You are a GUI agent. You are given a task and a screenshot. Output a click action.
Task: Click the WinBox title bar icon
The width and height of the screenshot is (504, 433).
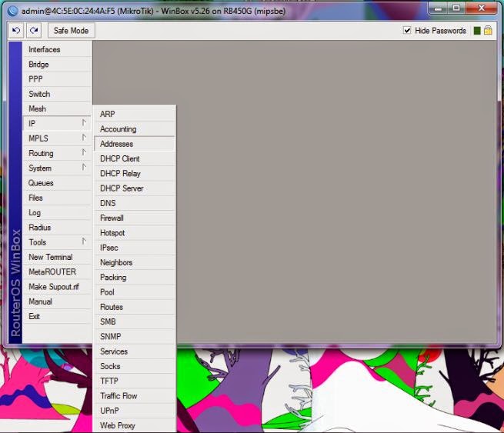13,11
